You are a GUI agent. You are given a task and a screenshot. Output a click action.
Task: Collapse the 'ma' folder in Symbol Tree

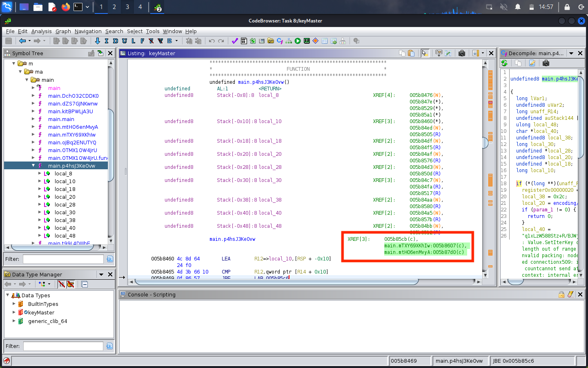click(20, 72)
